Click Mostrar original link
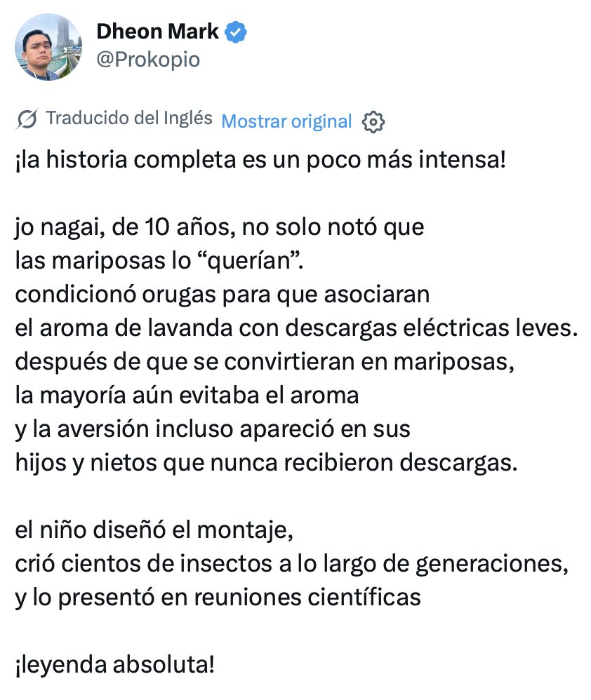591x700 pixels. (x=287, y=121)
